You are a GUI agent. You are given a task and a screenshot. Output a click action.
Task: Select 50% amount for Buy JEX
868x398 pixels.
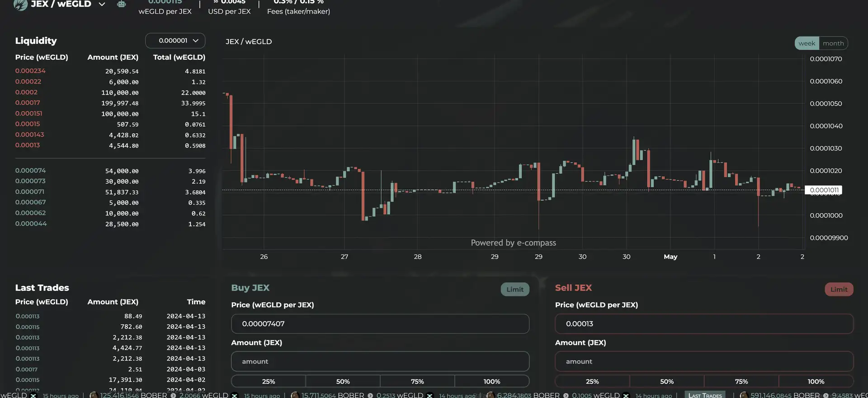click(343, 381)
